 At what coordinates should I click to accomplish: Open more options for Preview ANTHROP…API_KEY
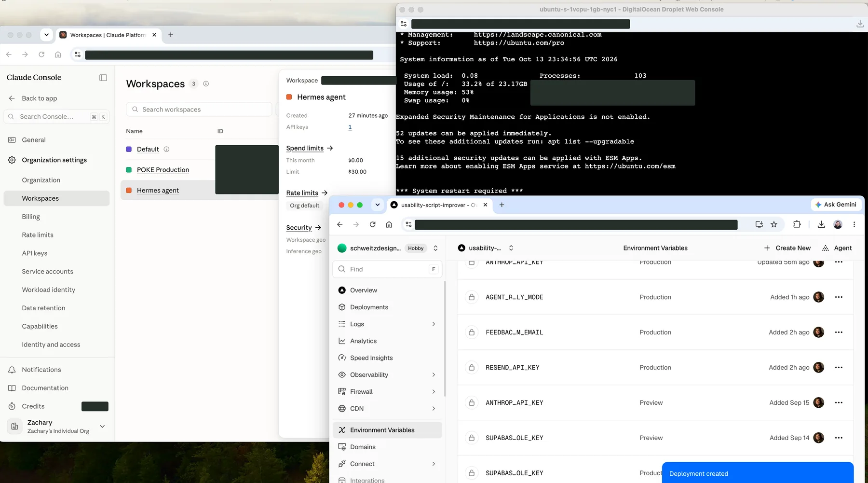[x=839, y=403]
